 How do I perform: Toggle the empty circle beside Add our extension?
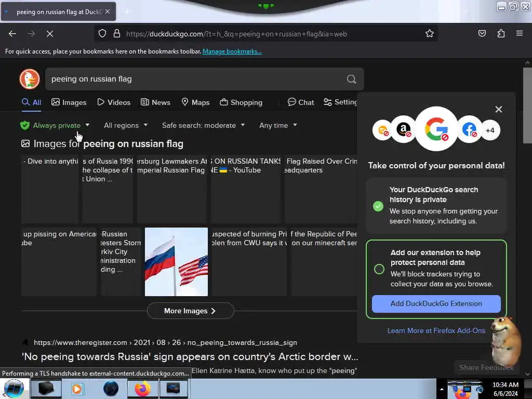click(x=379, y=269)
